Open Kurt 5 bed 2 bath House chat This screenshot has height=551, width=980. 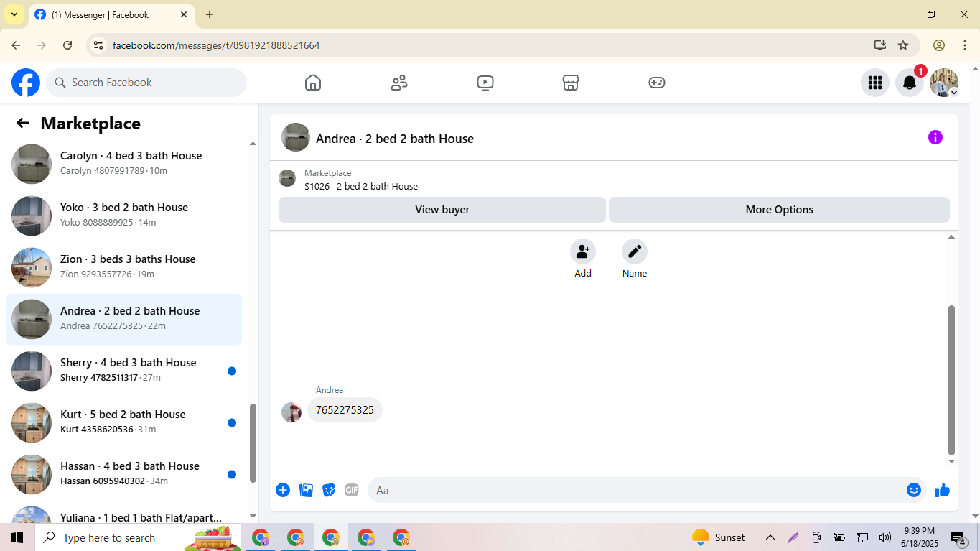pyautogui.click(x=123, y=422)
